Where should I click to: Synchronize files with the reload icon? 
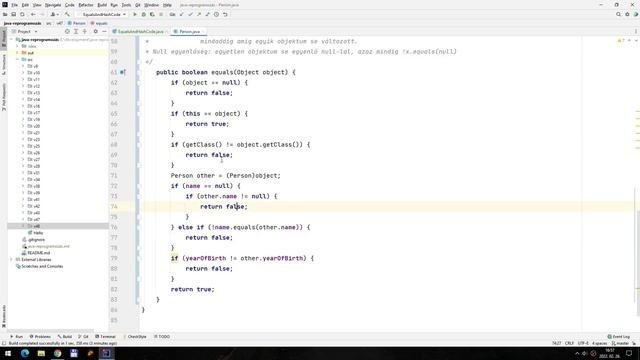(x=22, y=14)
